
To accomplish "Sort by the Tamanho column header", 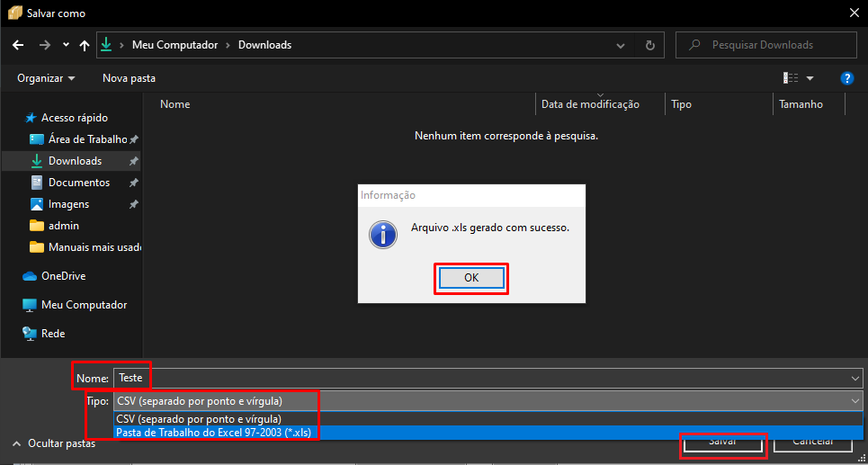I will 801,104.
